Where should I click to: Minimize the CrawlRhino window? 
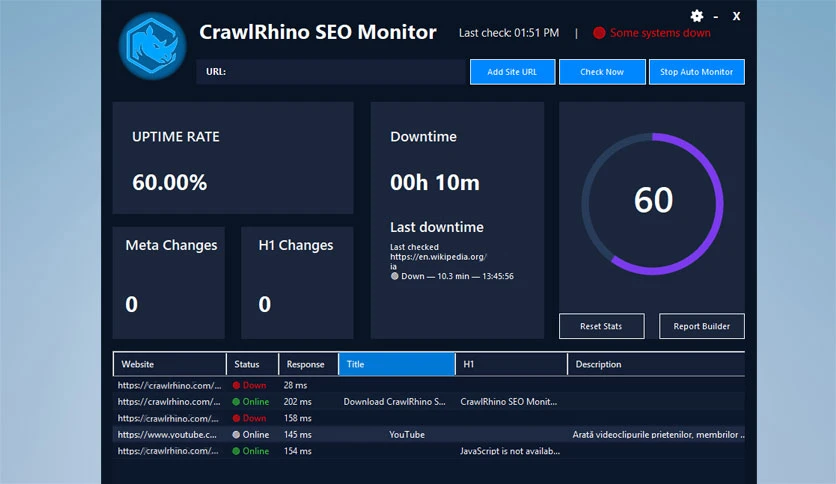coord(716,17)
